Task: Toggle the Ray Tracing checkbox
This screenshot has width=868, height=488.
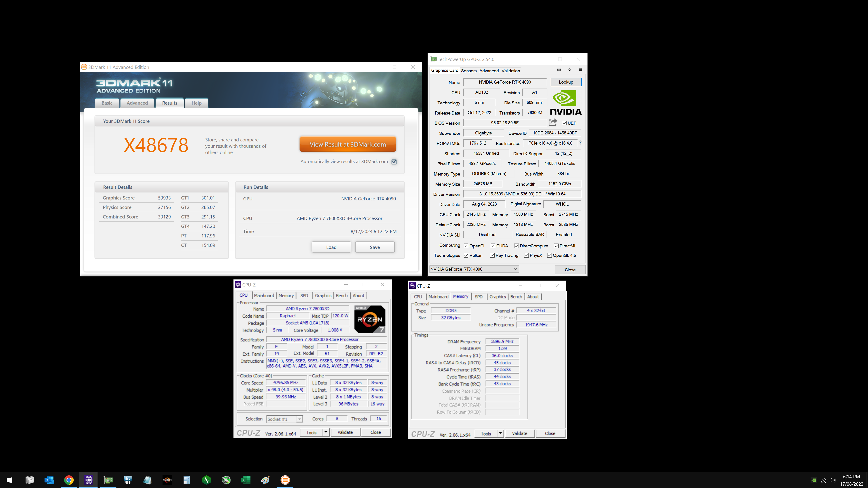Action: click(492, 255)
